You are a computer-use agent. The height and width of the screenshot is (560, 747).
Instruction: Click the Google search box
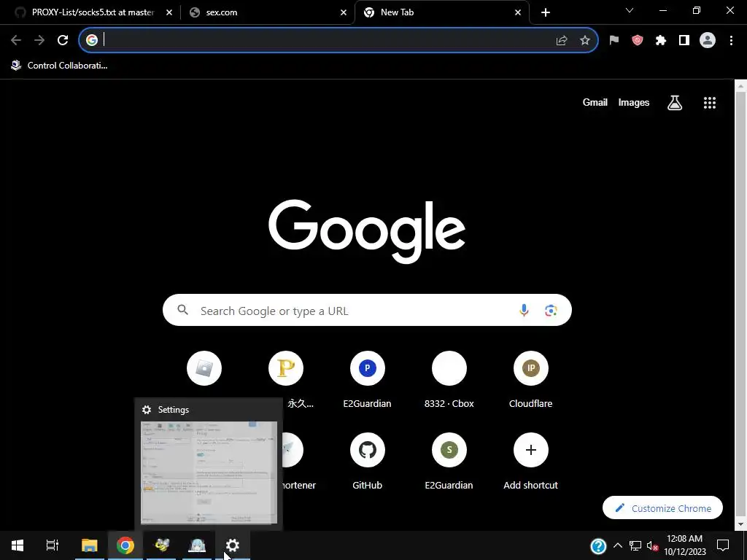coord(367,310)
